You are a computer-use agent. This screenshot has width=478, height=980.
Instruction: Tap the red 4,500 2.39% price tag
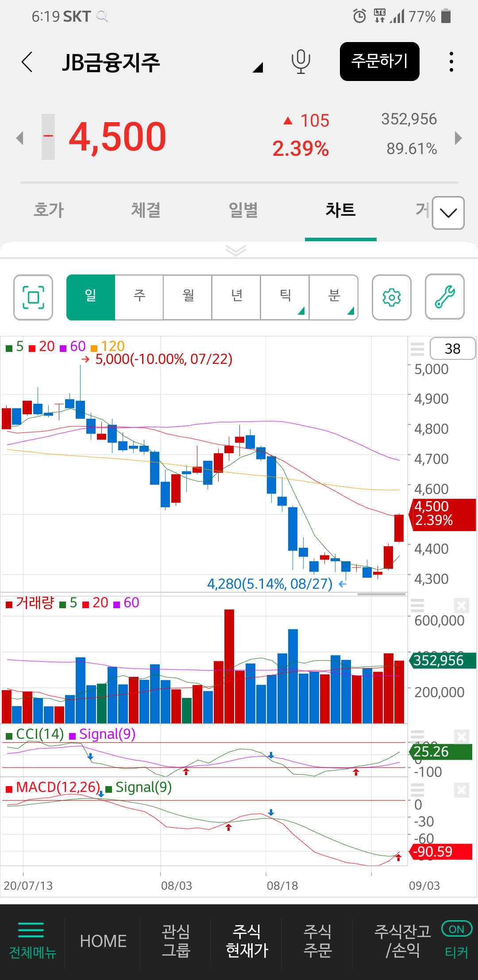(x=443, y=515)
